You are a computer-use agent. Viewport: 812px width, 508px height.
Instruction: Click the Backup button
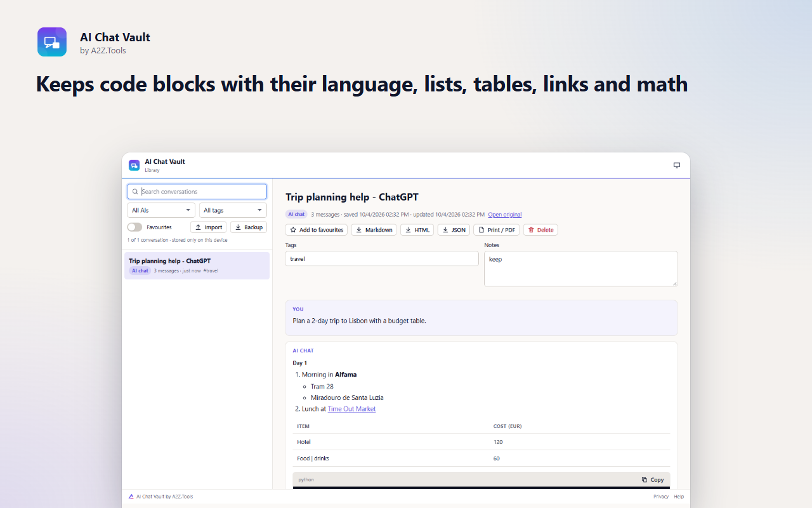pos(249,227)
